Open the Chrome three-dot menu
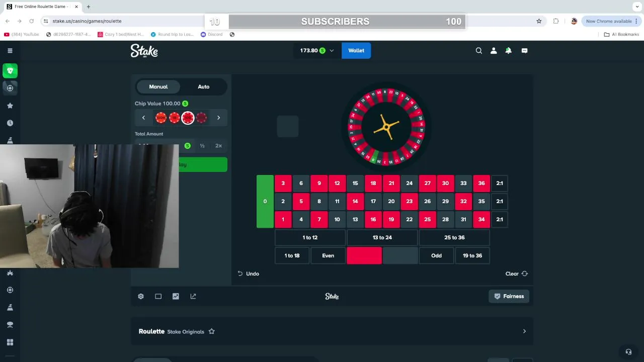The height and width of the screenshot is (362, 644). (636, 21)
